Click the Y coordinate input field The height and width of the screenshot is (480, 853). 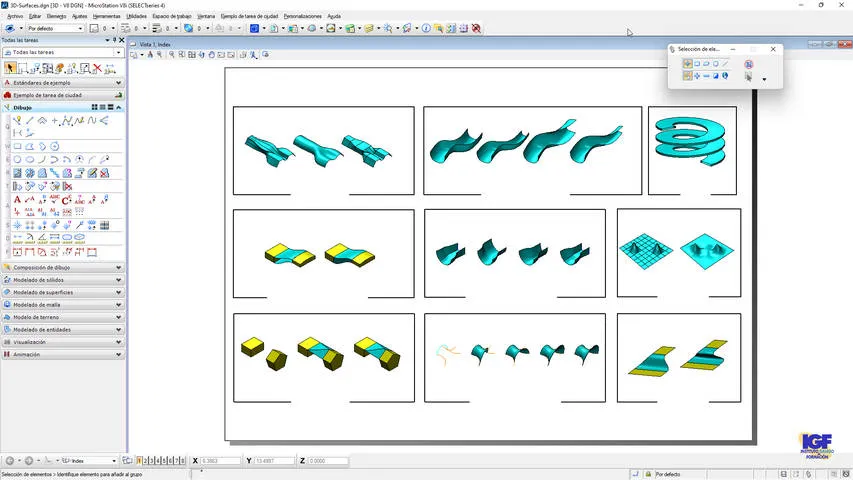click(274, 460)
